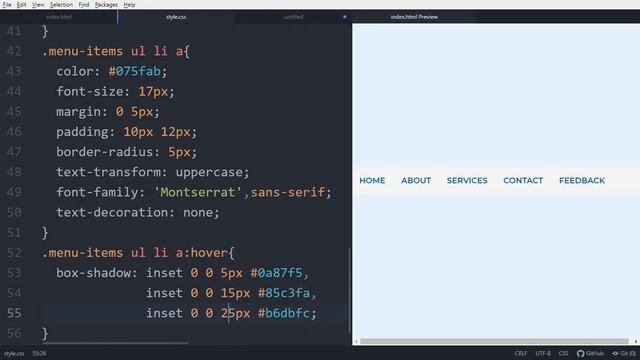This screenshot has width=640, height=360.
Task: Change the UTF-8 encoding setting
Action: point(543,353)
